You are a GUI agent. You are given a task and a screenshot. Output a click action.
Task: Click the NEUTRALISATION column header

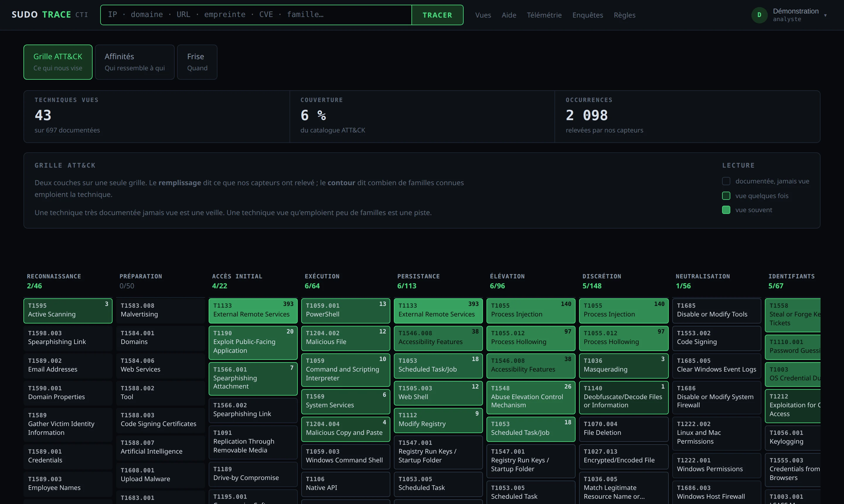703,276
